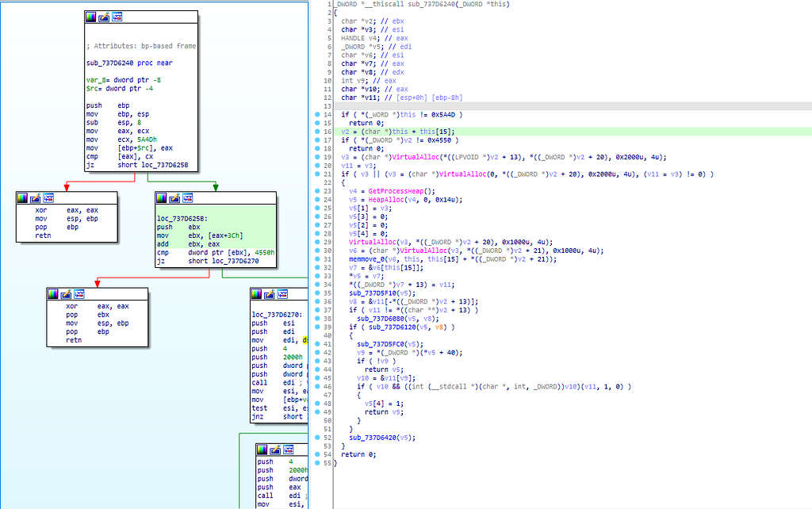Click 'jz short loc_737D6270' instruction
The height and width of the screenshot is (509, 812).
(x=208, y=261)
